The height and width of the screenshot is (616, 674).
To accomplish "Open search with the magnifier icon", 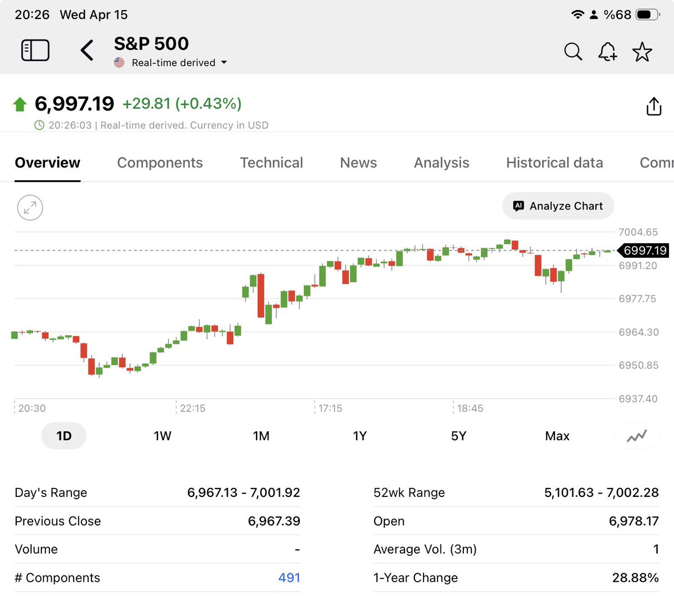I will click(573, 52).
